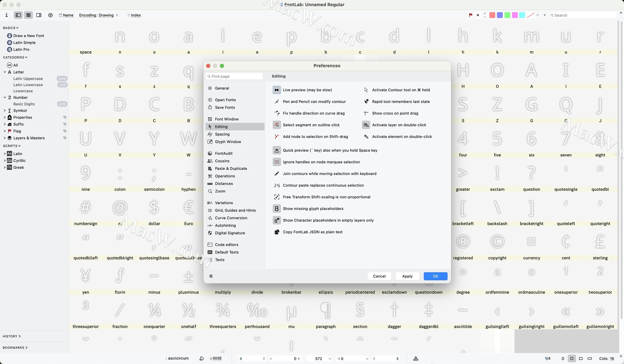Screen dimensions: 624x364
Task: Toggle Select segment on outline click
Action: pyautogui.click(x=277, y=125)
